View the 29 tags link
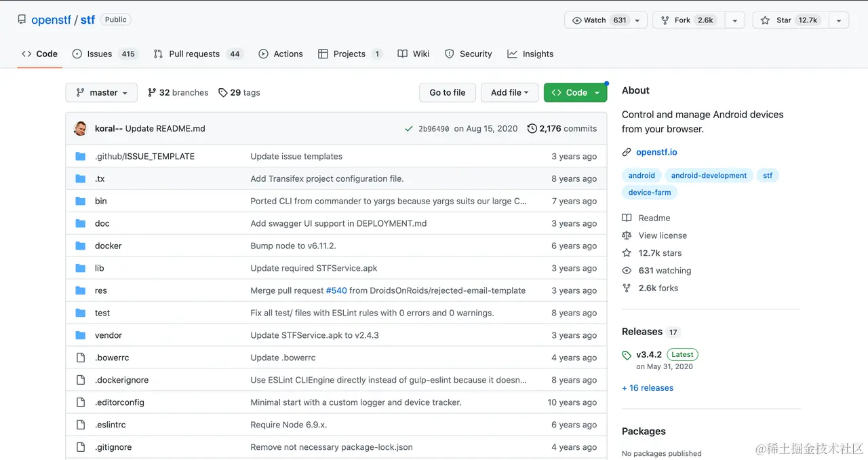The image size is (868, 460). click(x=239, y=92)
